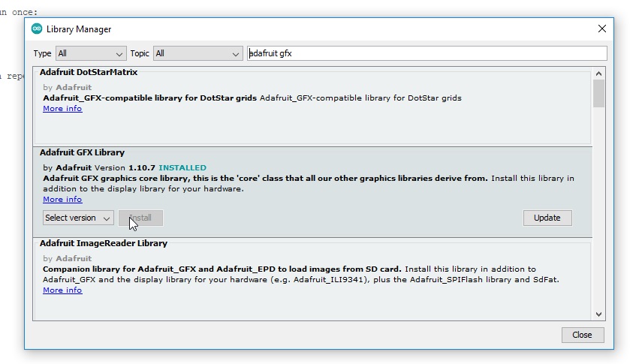The image size is (642, 364).
Task: Open the Topic filter dropdown
Action: tap(197, 53)
